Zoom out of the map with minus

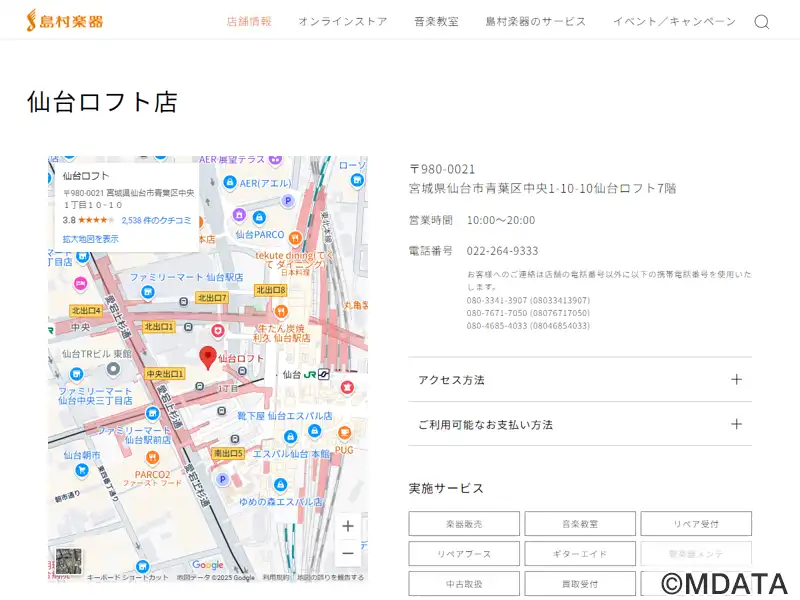348,553
